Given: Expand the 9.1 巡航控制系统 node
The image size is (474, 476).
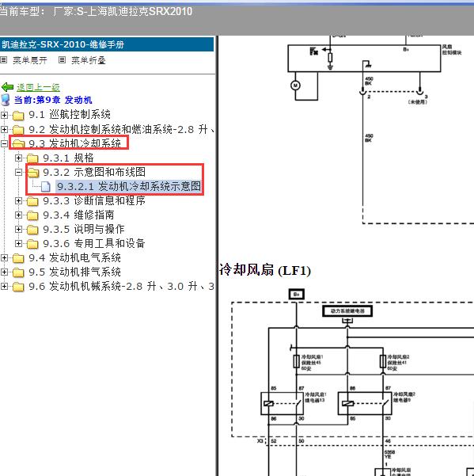Looking at the screenshot, I should tap(4, 115).
